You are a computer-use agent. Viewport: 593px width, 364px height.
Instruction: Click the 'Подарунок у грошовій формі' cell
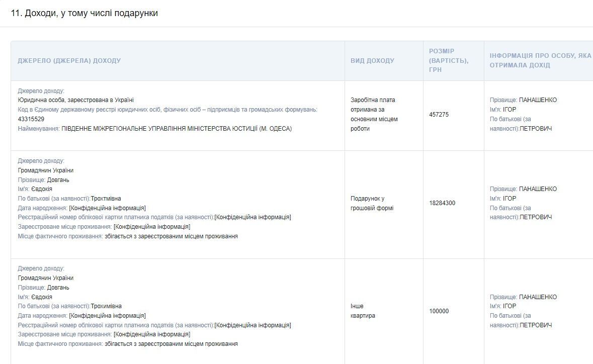pos(372,203)
